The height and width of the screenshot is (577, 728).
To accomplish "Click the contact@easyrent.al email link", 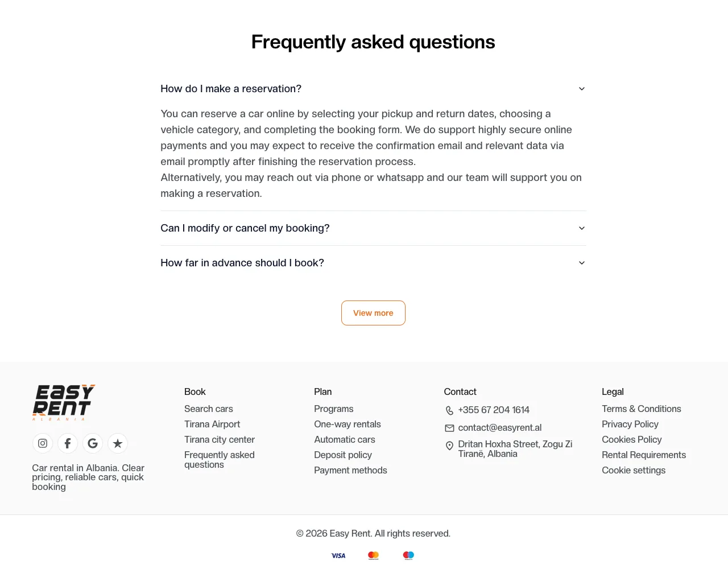I will coord(500,427).
